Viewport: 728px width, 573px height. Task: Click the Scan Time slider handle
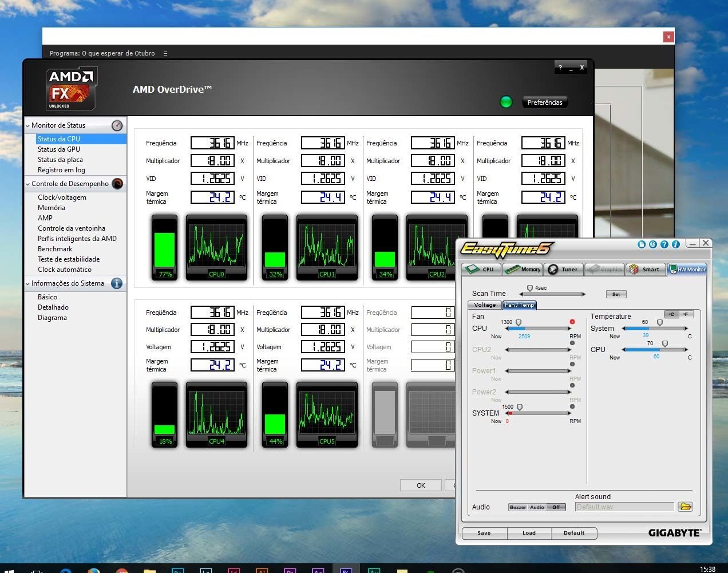point(530,289)
